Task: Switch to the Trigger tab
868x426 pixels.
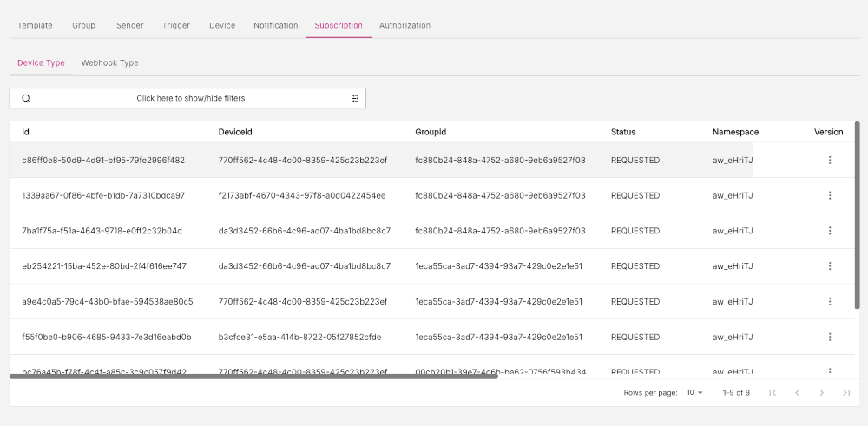Action: (176, 25)
